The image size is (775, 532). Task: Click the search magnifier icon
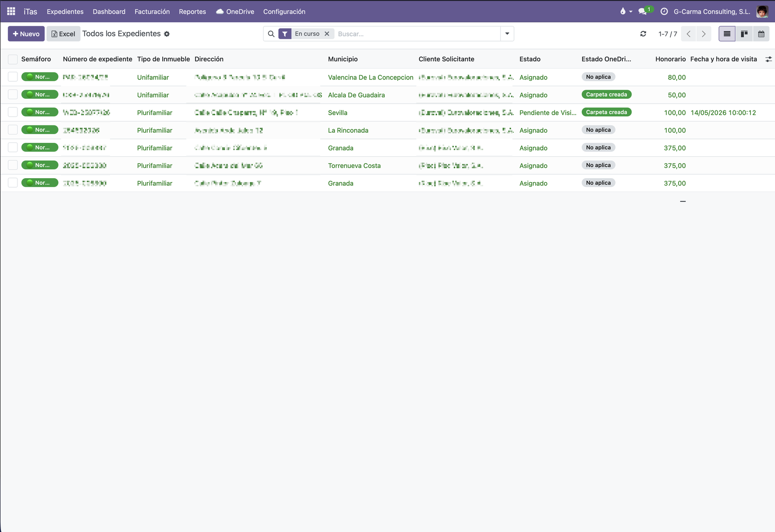point(271,34)
